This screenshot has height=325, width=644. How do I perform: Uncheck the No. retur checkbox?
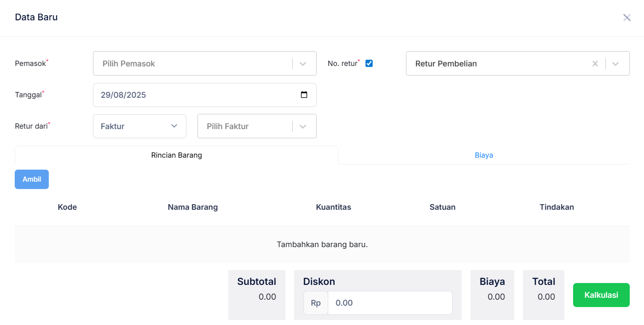(369, 64)
